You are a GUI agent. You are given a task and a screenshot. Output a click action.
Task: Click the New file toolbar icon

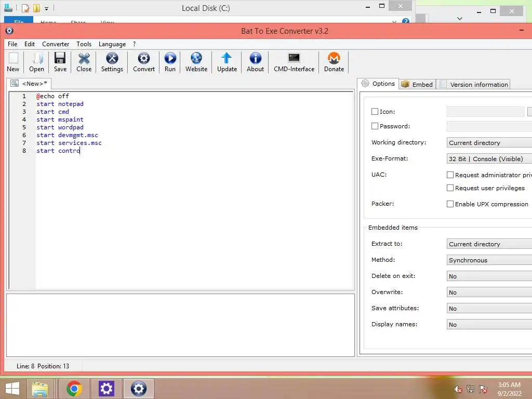(13, 62)
